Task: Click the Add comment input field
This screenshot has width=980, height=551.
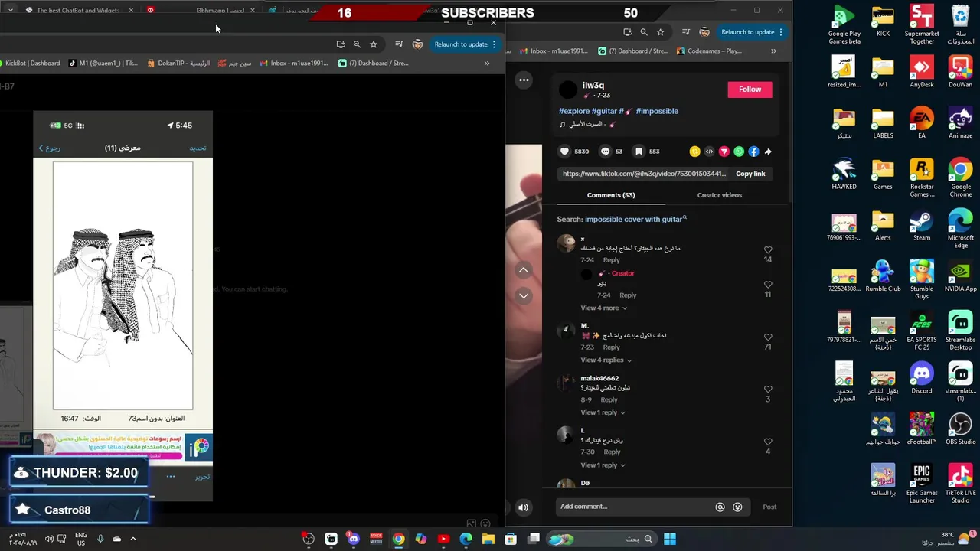Action: [633, 507]
